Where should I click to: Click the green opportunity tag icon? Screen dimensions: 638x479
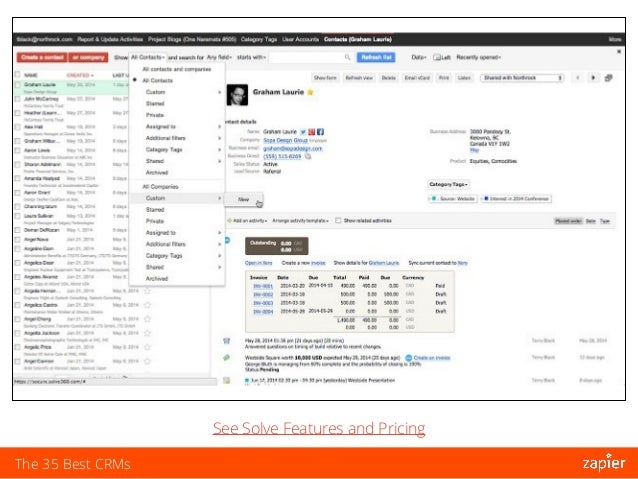coord(227,358)
